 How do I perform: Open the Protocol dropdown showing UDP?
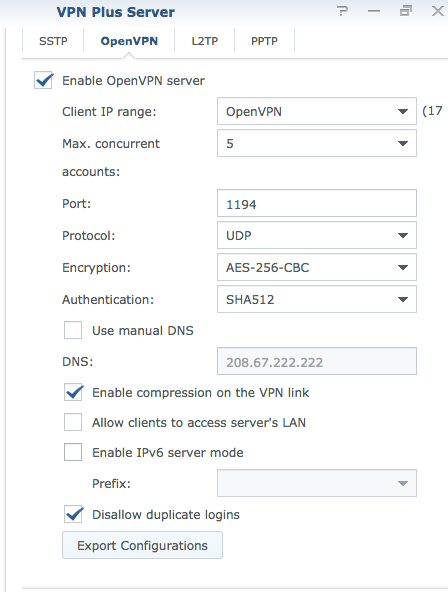pos(317,235)
